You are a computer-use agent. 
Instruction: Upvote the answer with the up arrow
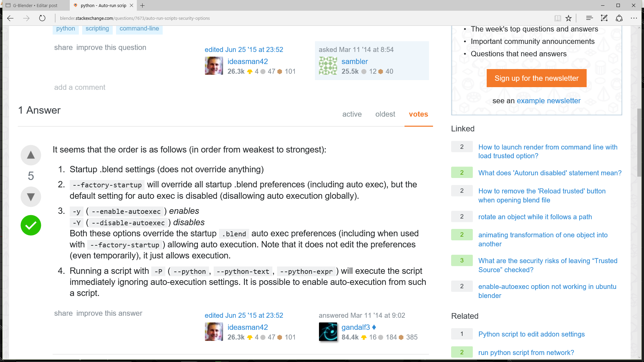click(x=31, y=155)
